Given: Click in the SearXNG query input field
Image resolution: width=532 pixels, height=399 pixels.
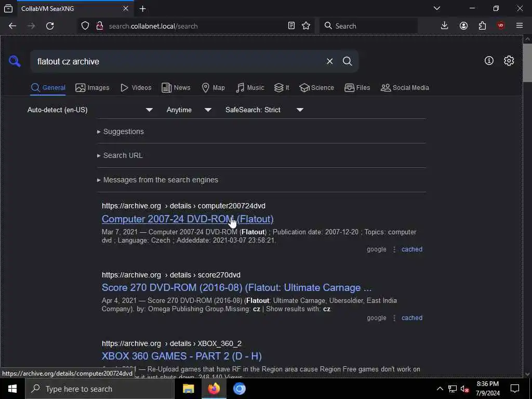Looking at the screenshot, I should click(178, 61).
